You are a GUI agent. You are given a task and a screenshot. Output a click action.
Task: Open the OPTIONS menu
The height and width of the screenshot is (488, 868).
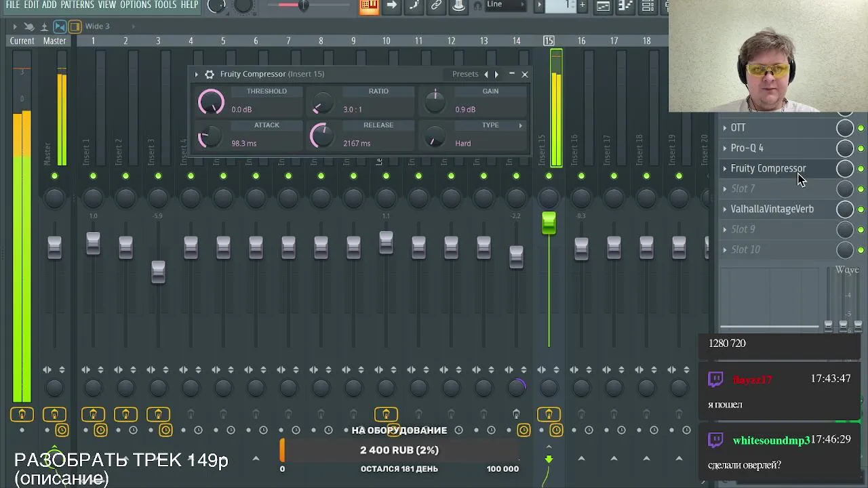point(136,5)
